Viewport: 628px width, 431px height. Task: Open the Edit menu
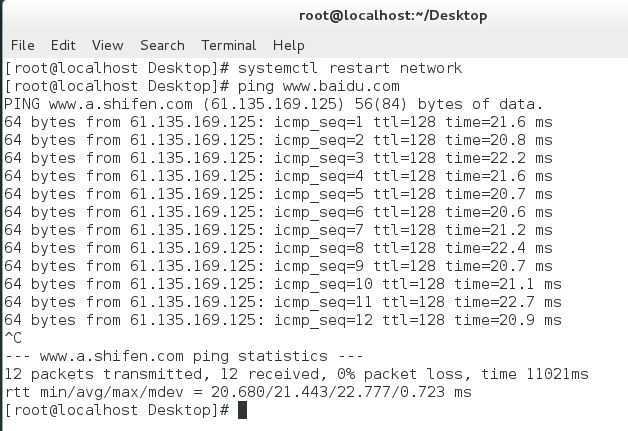coord(63,45)
